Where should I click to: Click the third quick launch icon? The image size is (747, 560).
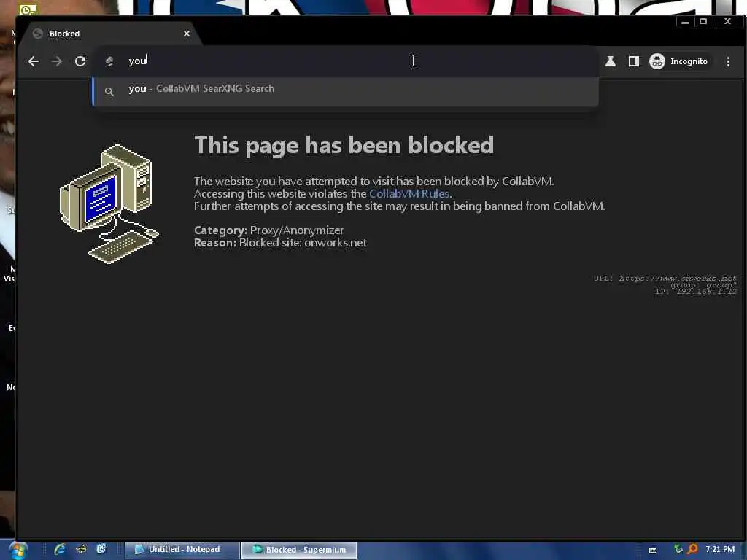101,549
